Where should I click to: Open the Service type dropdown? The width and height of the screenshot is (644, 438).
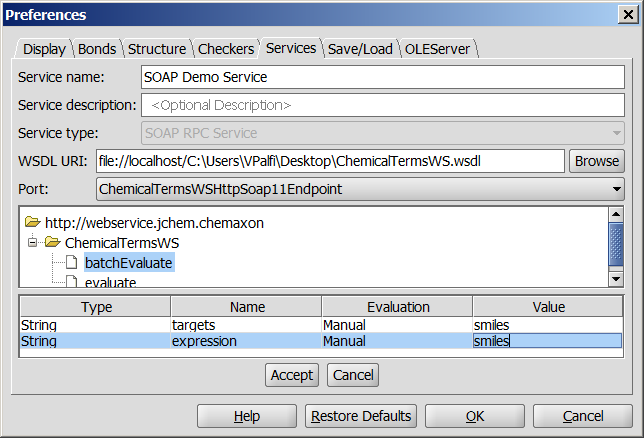click(616, 134)
